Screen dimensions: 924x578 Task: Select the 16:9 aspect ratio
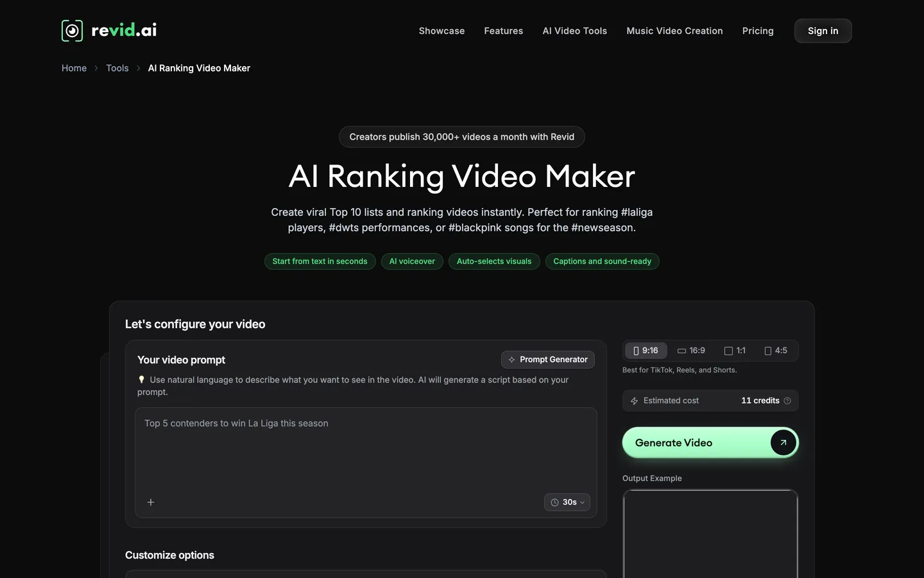(x=691, y=351)
